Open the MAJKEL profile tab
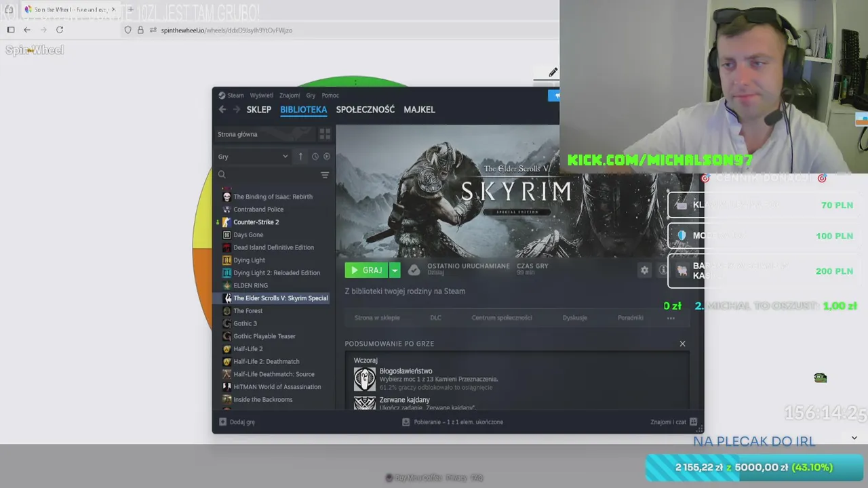This screenshot has width=868, height=488. point(419,109)
